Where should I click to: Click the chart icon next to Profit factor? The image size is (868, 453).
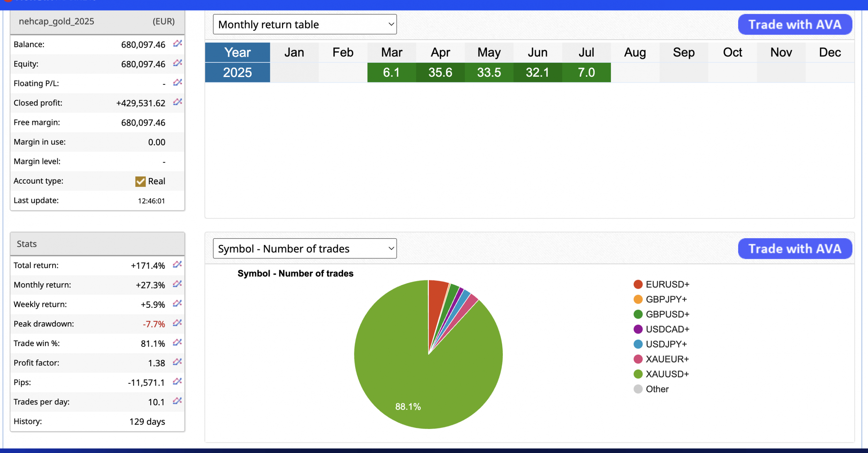point(177,362)
